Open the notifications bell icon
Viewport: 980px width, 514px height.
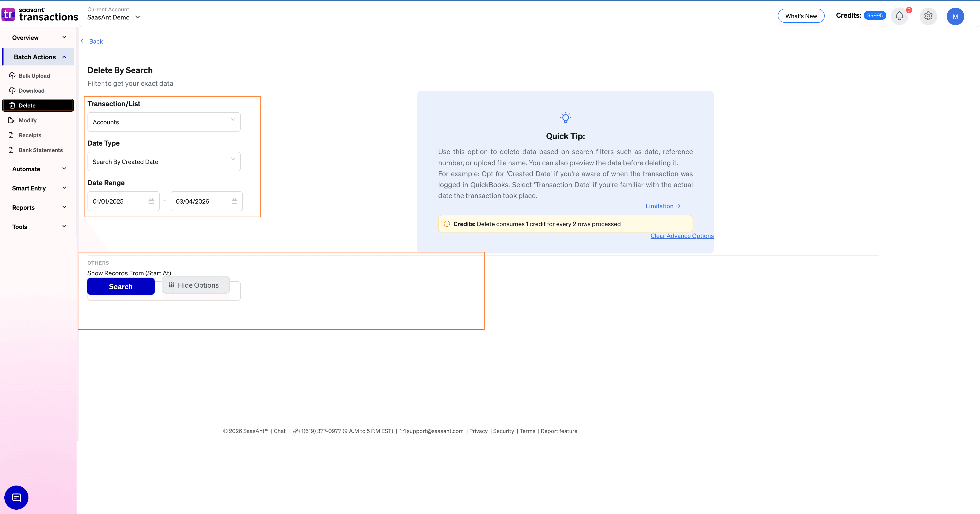pyautogui.click(x=899, y=16)
